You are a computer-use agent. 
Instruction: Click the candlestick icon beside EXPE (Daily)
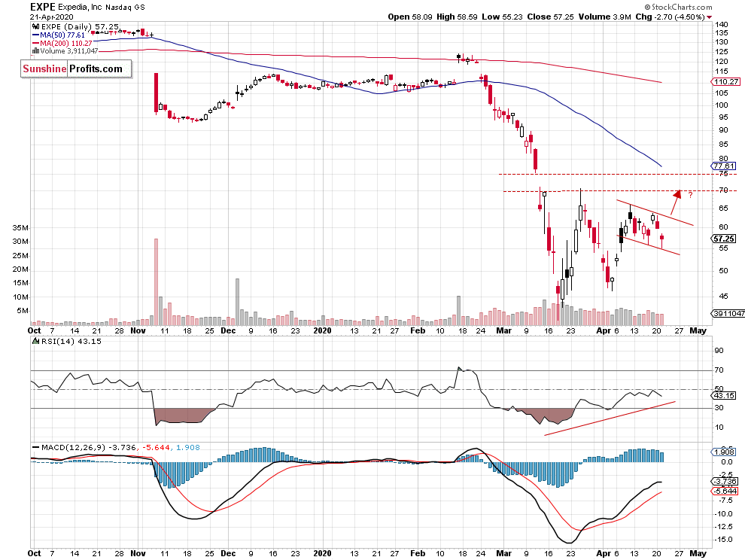pyautogui.click(x=36, y=27)
